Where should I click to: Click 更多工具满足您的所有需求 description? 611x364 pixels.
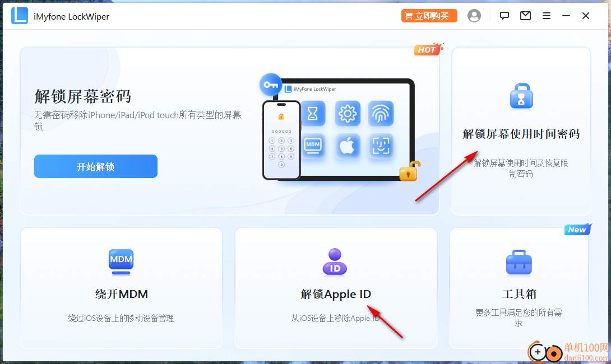pyautogui.click(x=519, y=318)
